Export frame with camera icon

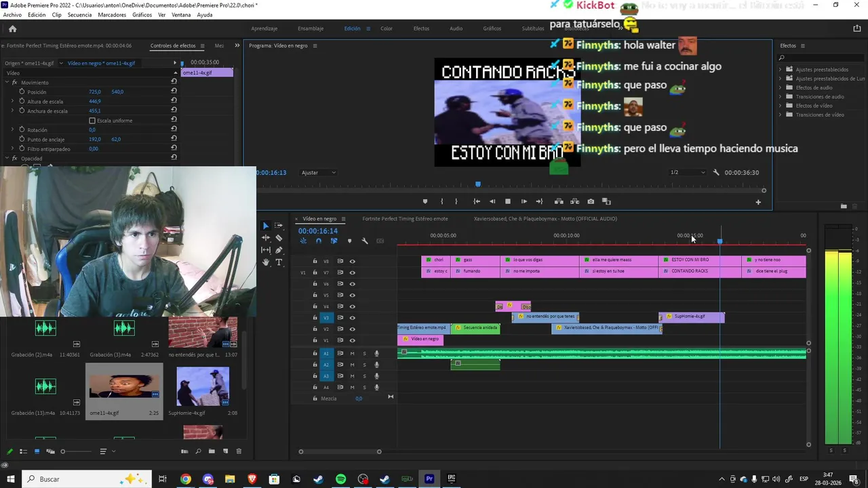(x=591, y=201)
